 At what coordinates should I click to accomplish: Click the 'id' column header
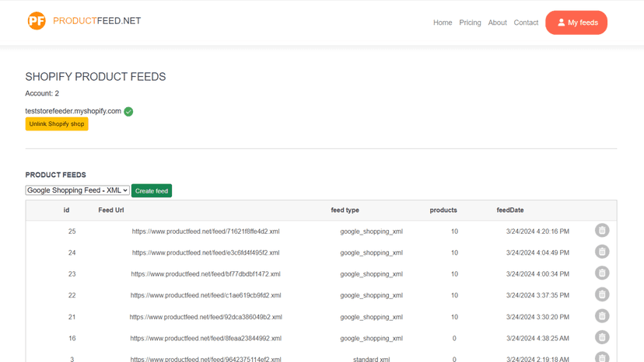[66, 211]
